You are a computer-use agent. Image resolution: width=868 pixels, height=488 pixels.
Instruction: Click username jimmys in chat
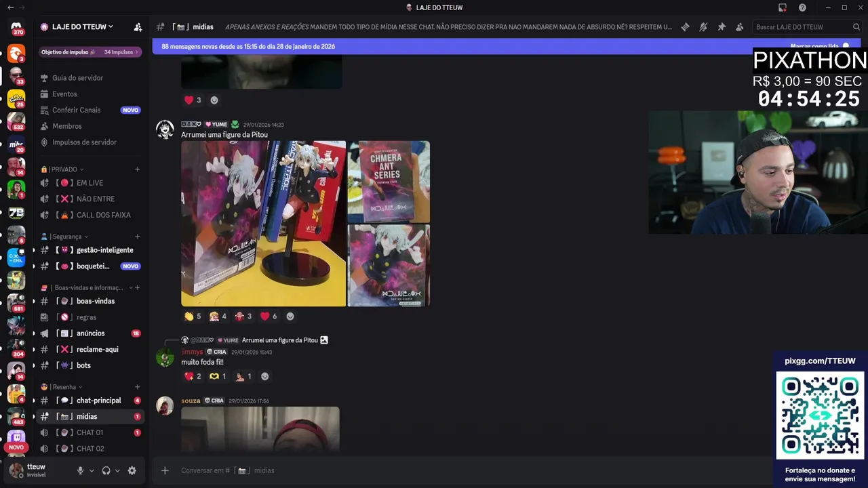point(192,352)
